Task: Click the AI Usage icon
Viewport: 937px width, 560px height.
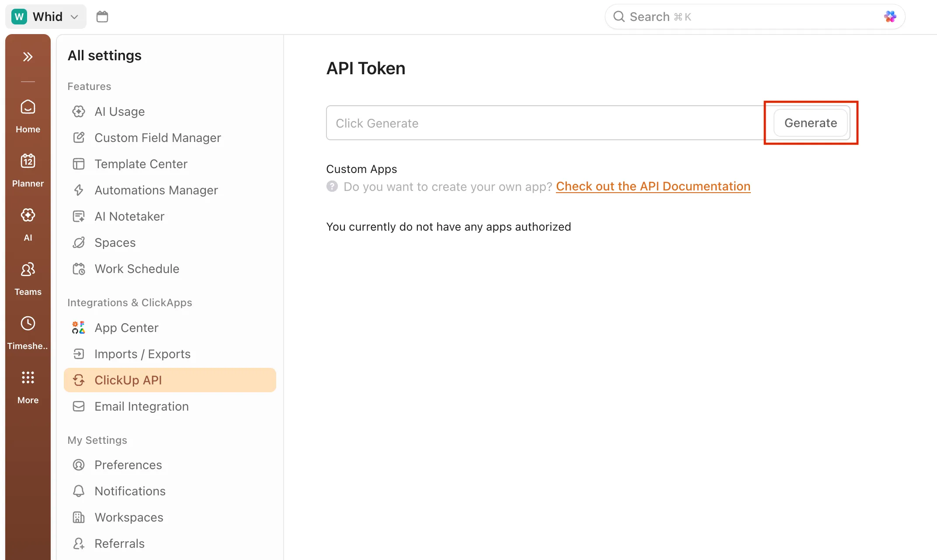Action: coord(79,112)
